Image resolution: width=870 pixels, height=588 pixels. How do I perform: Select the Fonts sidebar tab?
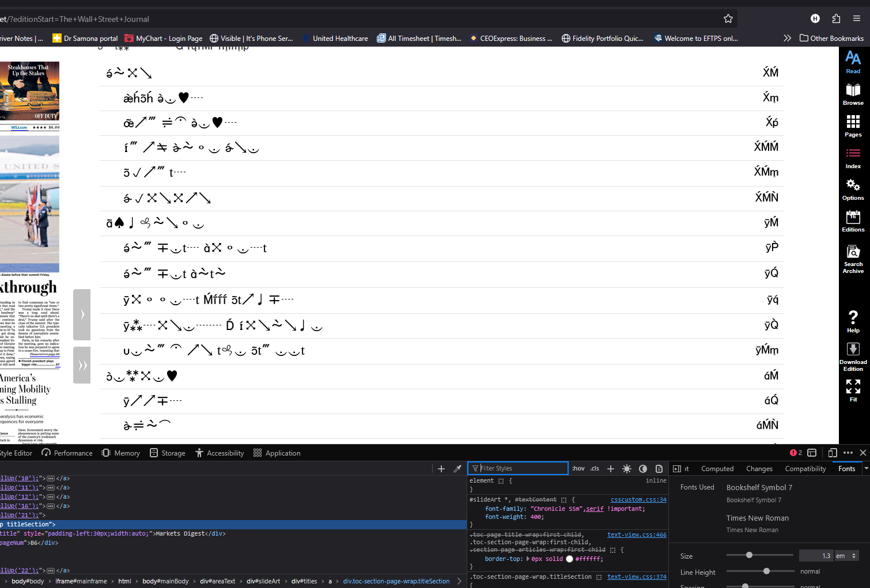(846, 469)
